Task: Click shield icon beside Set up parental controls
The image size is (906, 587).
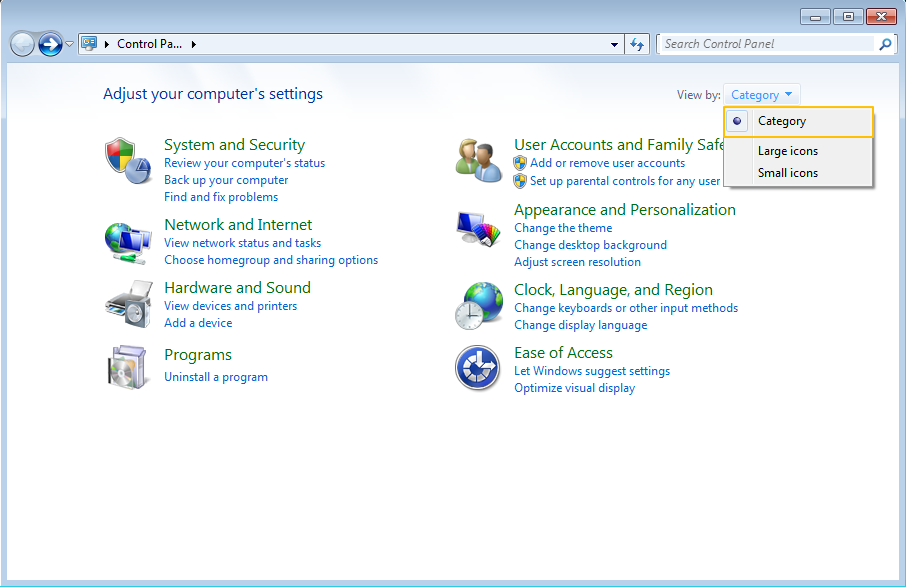Action: pyautogui.click(x=520, y=181)
